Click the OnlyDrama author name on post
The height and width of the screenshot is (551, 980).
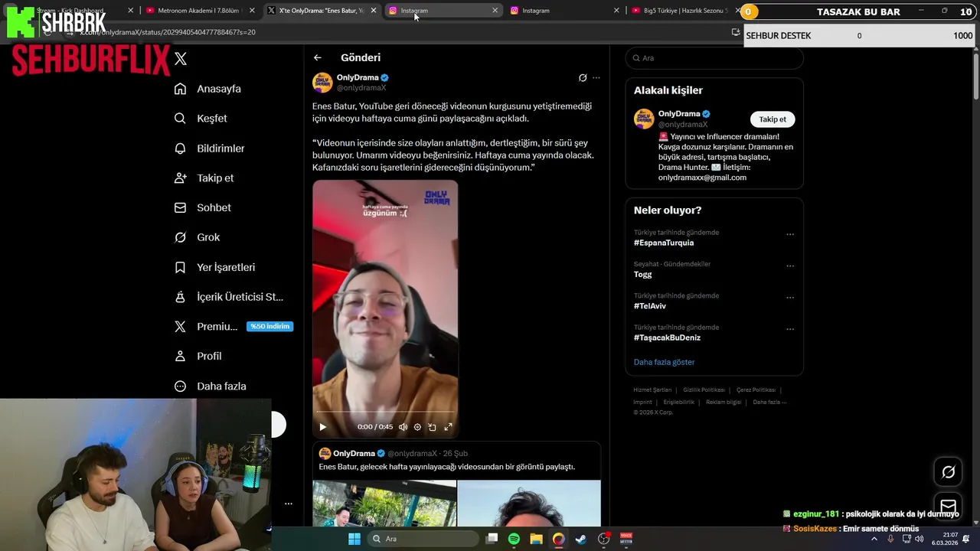coord(358,77)
